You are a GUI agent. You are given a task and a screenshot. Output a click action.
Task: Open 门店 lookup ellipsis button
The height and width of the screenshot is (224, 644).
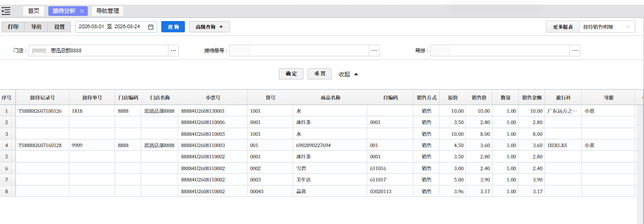pyautogui.click(x=174, y=51)
